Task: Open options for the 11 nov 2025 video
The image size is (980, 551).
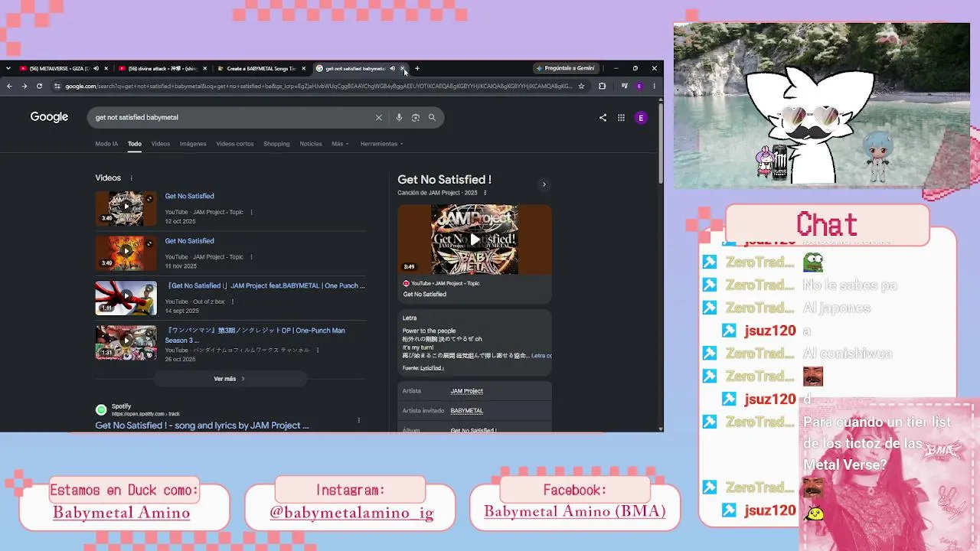Action: click(x=251, y=257)
